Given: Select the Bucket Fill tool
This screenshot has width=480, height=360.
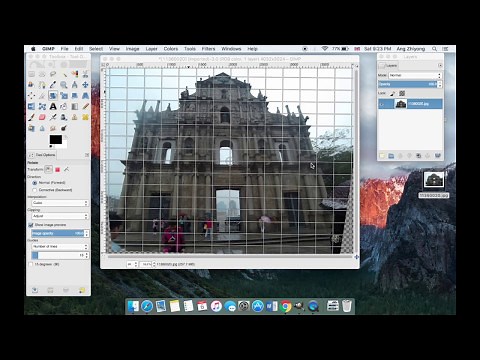Looking at the screenshot, I should point(64,106).
